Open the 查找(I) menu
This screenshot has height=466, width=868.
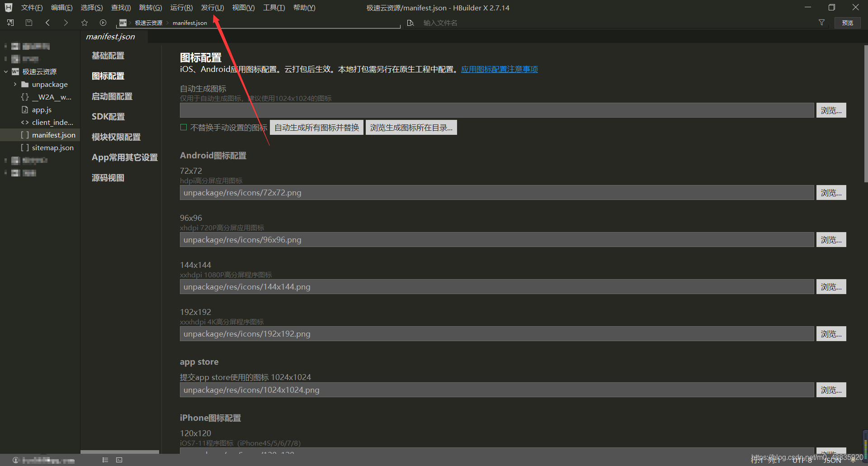point(121,8)
